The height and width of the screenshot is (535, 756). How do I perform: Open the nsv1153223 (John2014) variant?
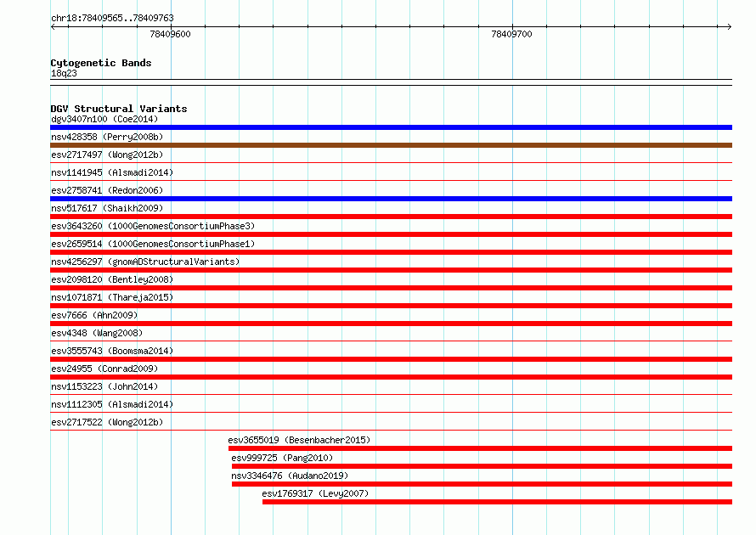[x=104, y=386]
